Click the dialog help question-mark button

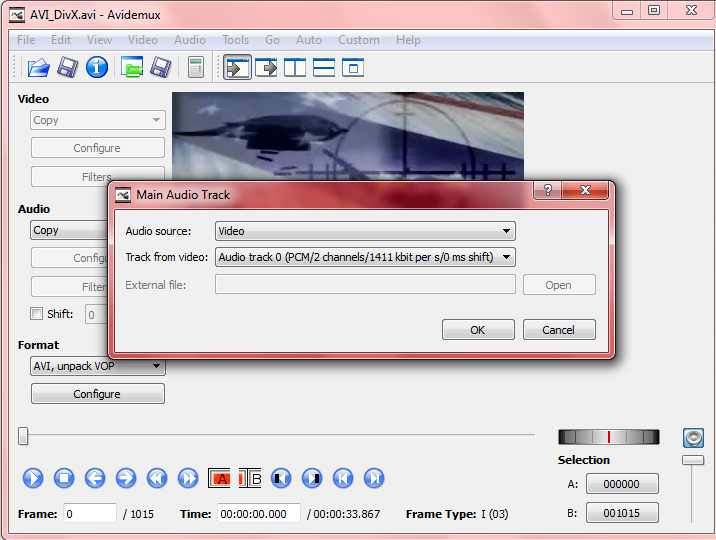click(x=548, y=190)
